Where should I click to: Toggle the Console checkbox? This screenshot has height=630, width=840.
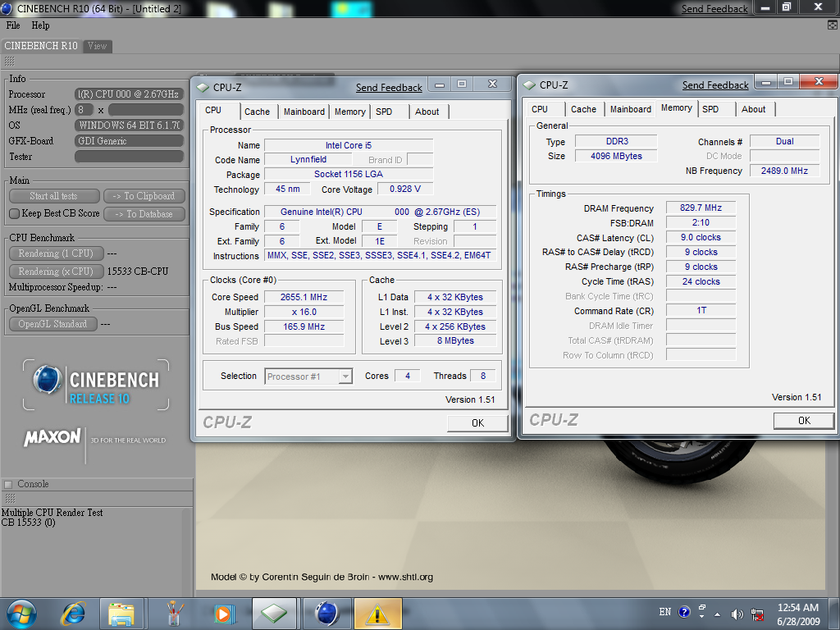8,484
